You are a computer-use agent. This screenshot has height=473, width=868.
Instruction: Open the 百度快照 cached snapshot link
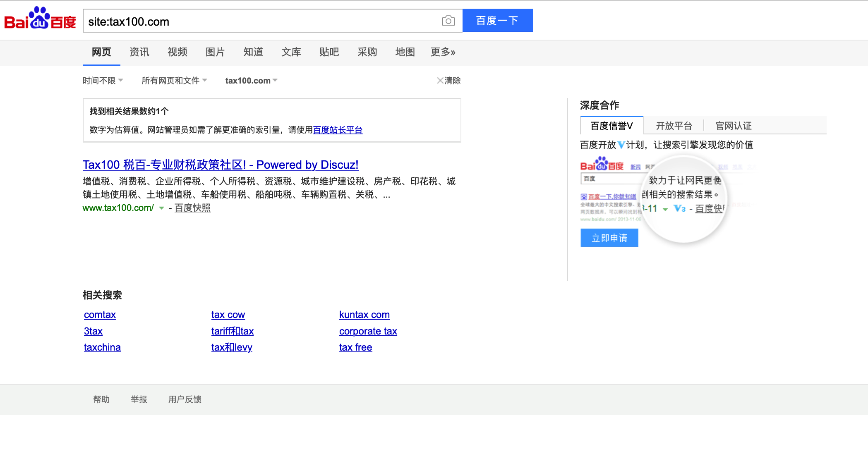click(x=192, y=208)
